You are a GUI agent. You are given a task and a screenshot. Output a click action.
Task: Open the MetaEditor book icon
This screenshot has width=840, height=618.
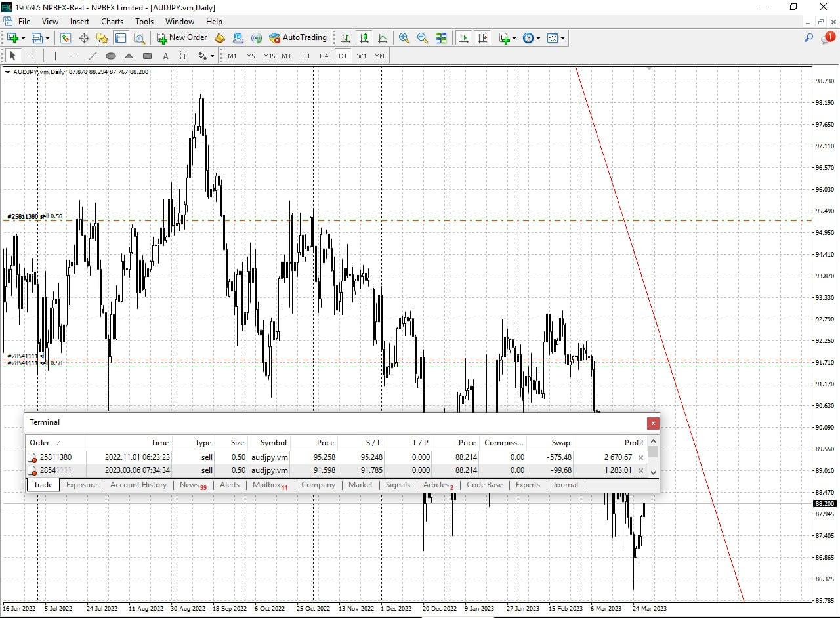220,38
